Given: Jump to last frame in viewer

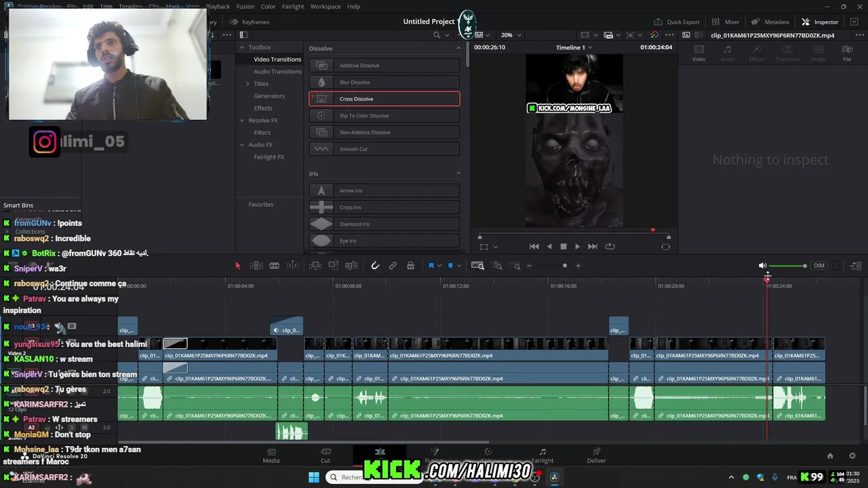Looking at the screenshot, I should click(593, 247).
